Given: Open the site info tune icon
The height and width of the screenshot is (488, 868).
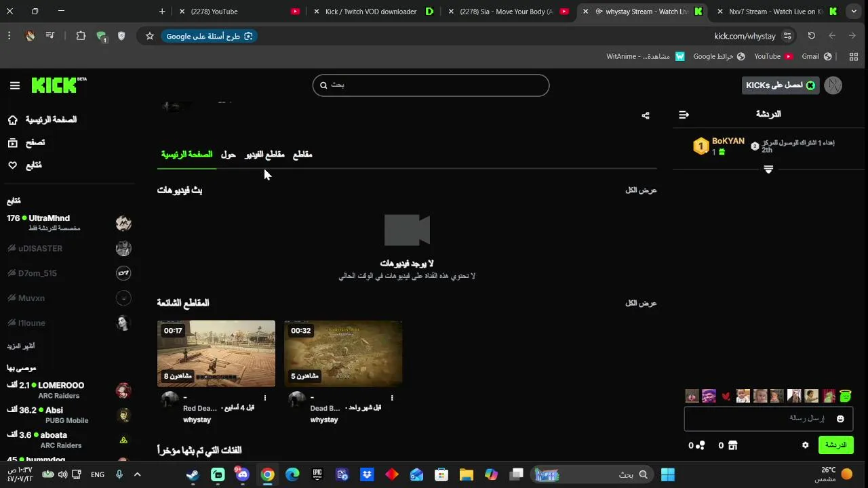Looking at the screenshot, I should point(787,36).
